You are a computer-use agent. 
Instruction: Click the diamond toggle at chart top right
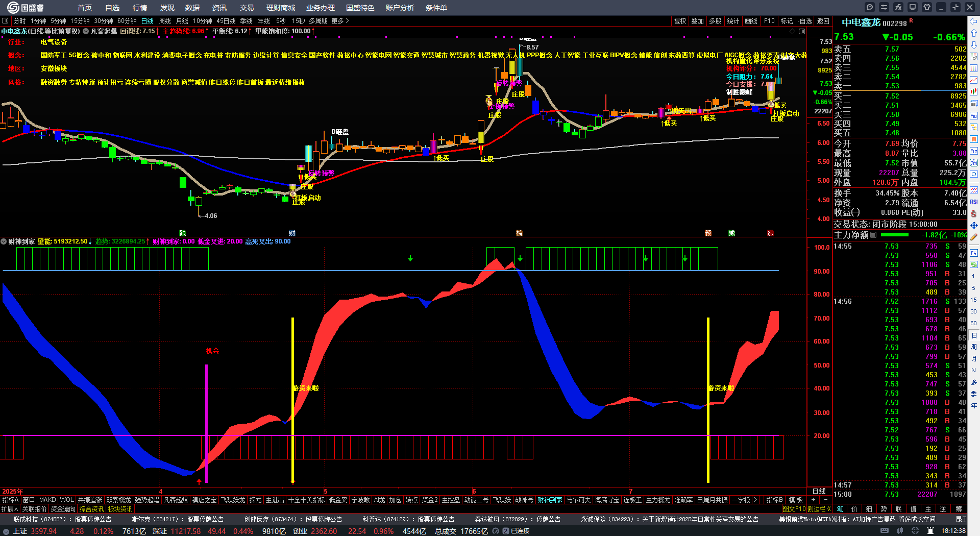[x=793, y=31]
